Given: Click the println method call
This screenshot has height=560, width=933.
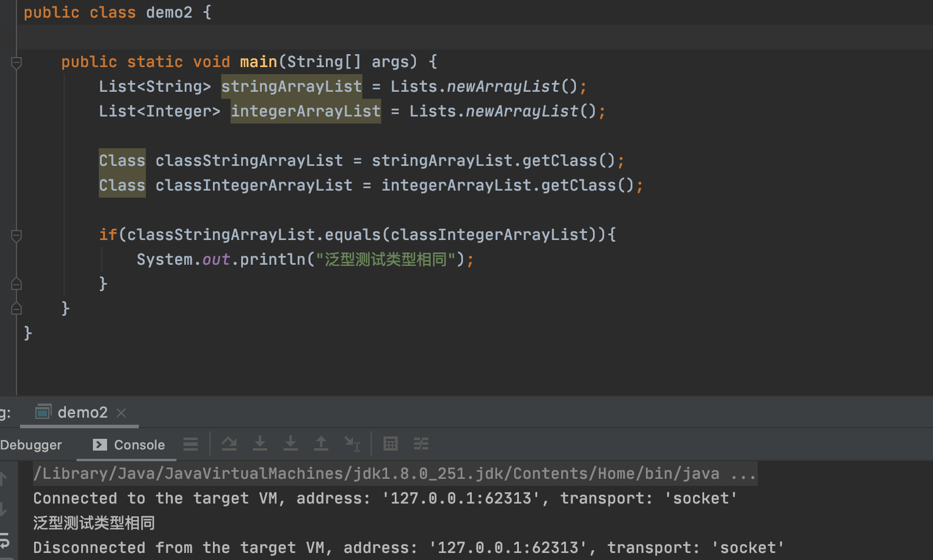Looking at the screenshot, I should pyautogui.click(x=273, y=259).
